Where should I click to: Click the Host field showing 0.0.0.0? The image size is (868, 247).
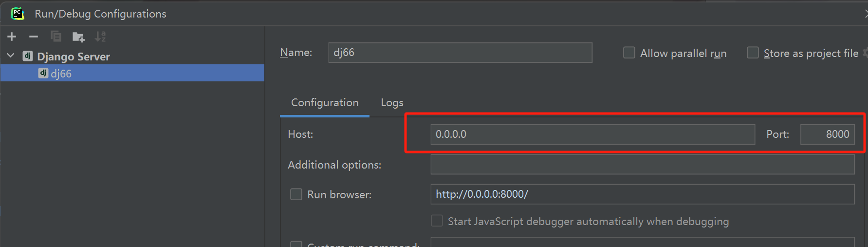(x=592, y=134)
